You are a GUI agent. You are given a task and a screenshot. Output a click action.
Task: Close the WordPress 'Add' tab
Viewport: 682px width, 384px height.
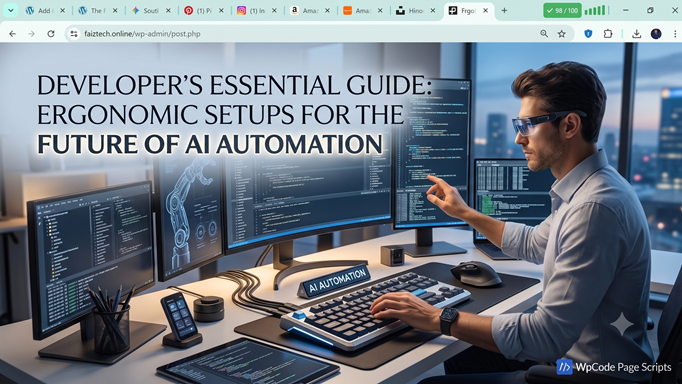point(62,10)
